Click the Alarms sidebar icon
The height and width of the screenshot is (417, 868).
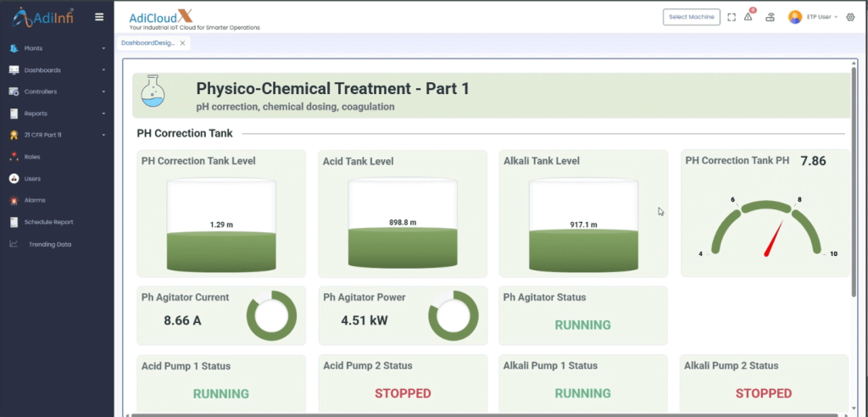coord(14,201)
